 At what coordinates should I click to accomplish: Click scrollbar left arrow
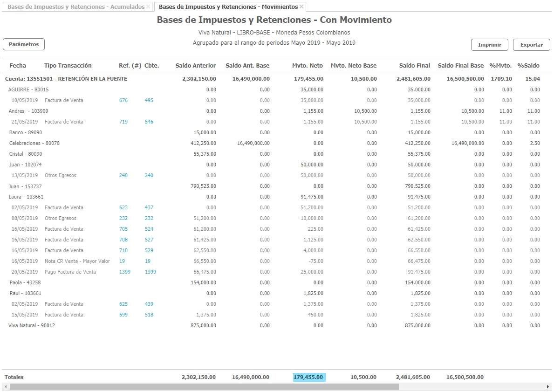click(5, 387)
